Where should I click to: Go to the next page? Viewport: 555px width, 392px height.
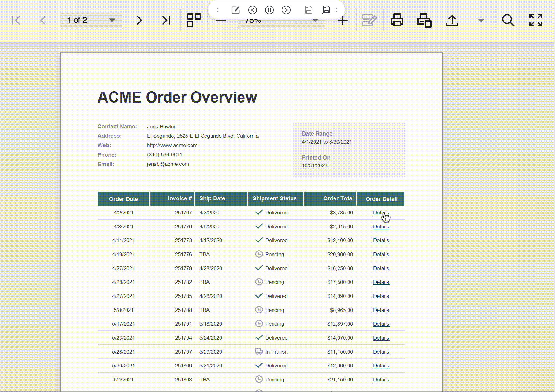(139, 21)
